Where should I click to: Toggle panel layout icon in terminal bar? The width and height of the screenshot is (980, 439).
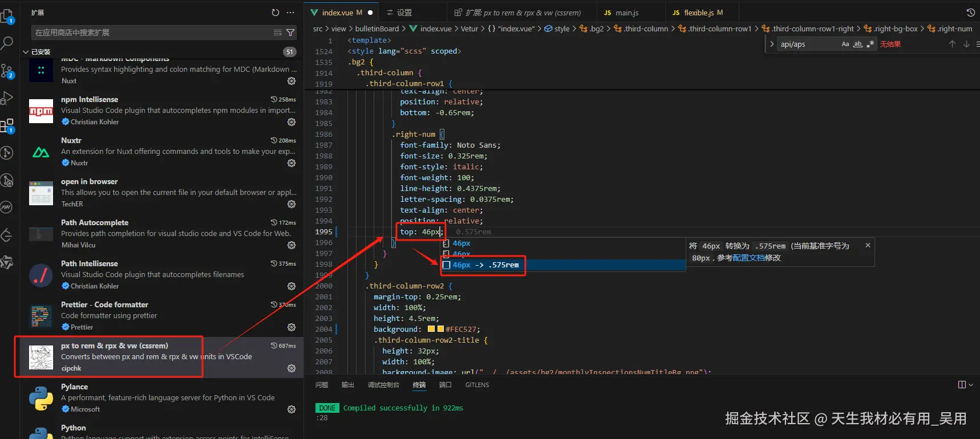coord(962,385)
